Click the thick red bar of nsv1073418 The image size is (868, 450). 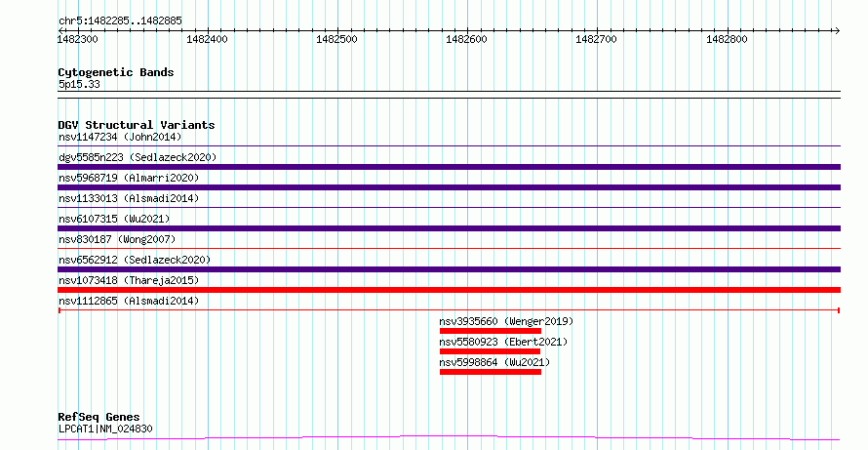[449, 290]
